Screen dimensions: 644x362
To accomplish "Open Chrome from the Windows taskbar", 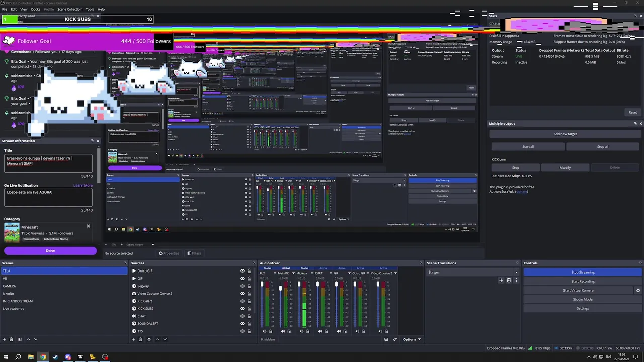I will pyautogui.click(x=43, y=357).
